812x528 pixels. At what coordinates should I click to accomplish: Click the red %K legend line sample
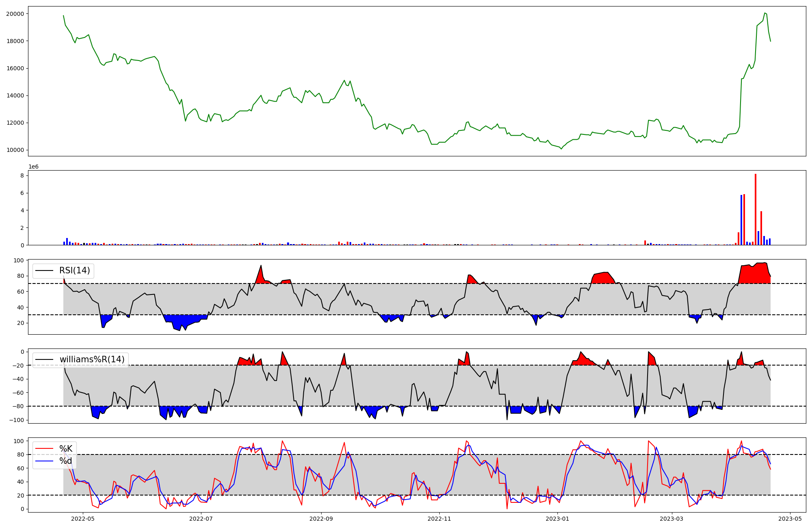click(x=44, y=448)
